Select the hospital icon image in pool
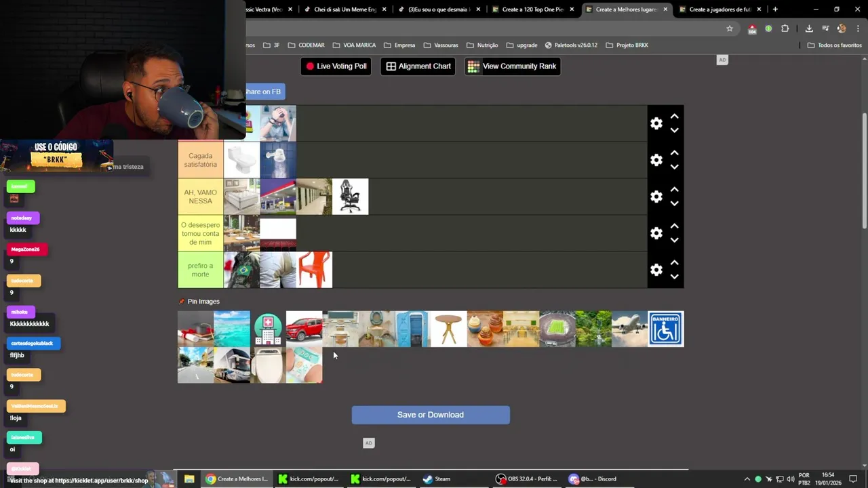The image size is (868, 488). click(268, 329)
